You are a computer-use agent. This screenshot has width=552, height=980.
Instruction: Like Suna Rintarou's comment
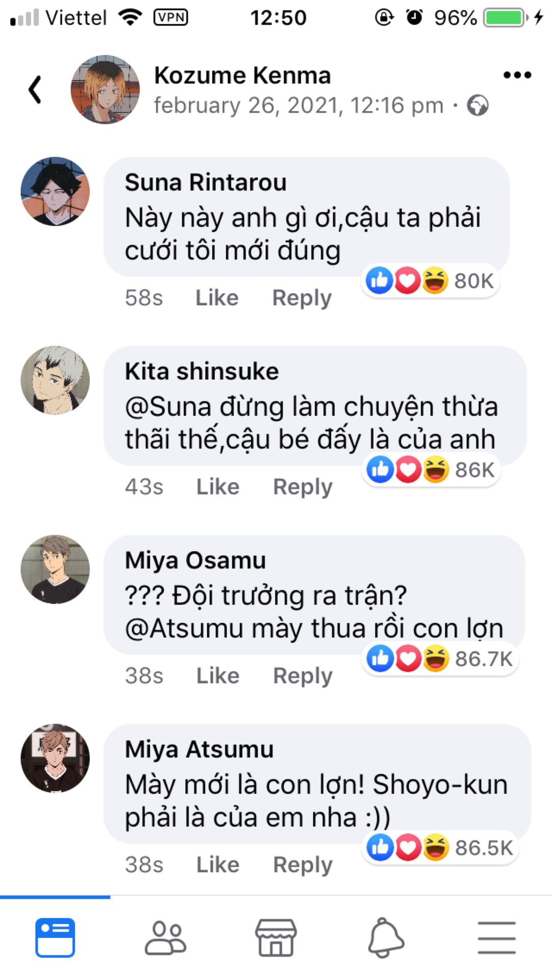[217, 298]
